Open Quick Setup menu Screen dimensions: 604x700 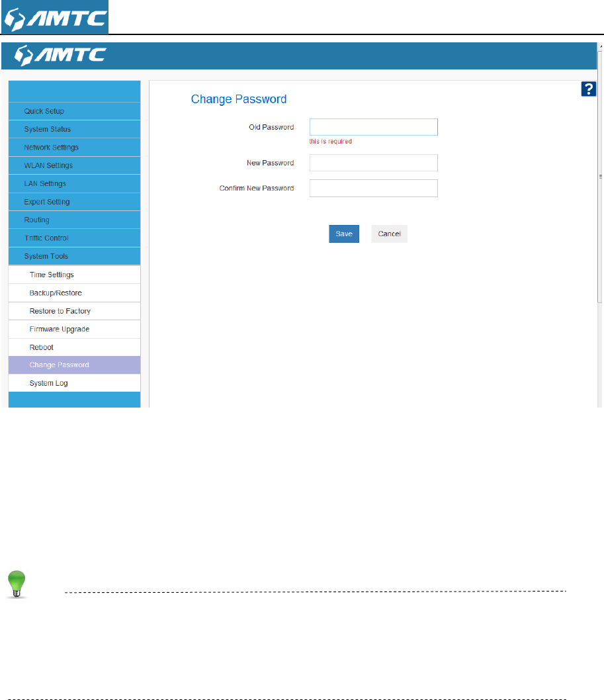tap(74, 111)
